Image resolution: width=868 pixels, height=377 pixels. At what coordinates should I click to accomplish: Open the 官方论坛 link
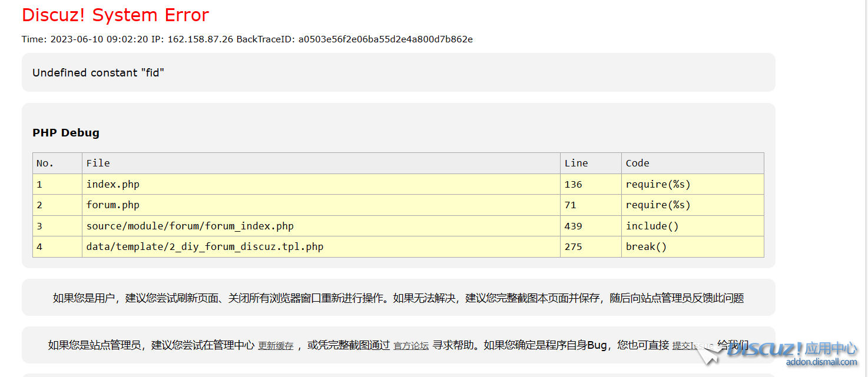(x=411, y=346)
